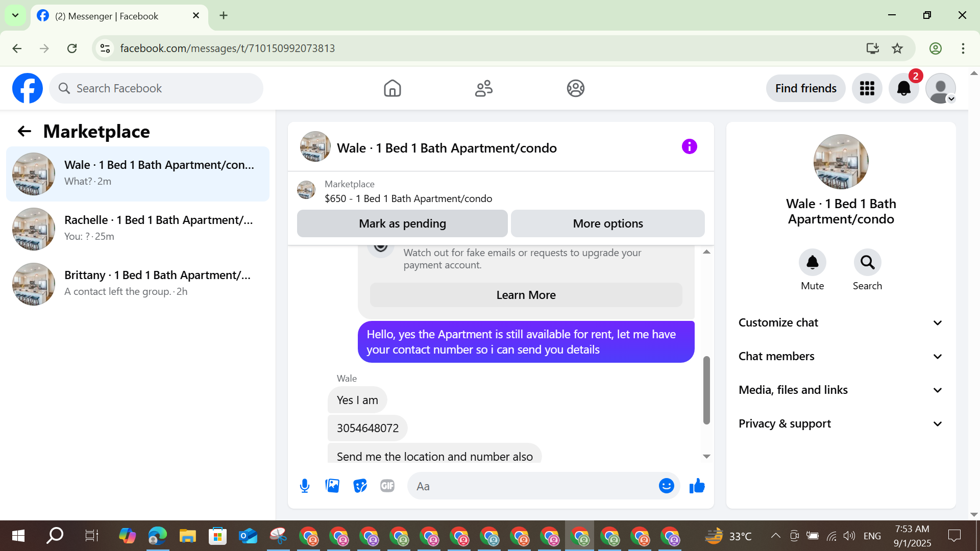Open notifications bell with 2 alerts
The width and height of the screenshot is (980, 551).
(x=903, y=88)
